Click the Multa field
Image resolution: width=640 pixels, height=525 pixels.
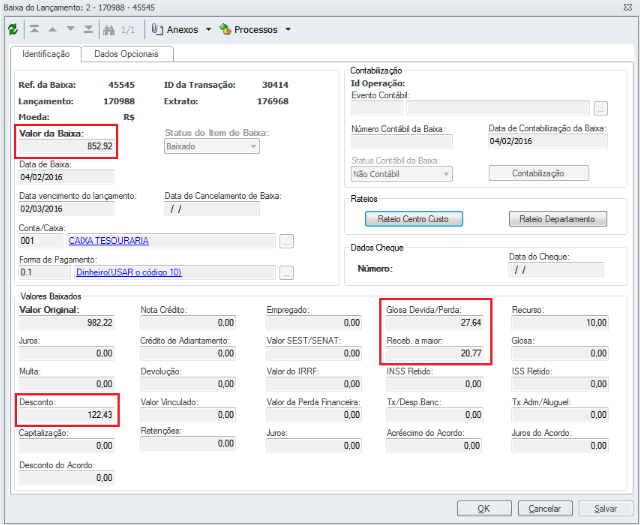(x=67, y=384)
